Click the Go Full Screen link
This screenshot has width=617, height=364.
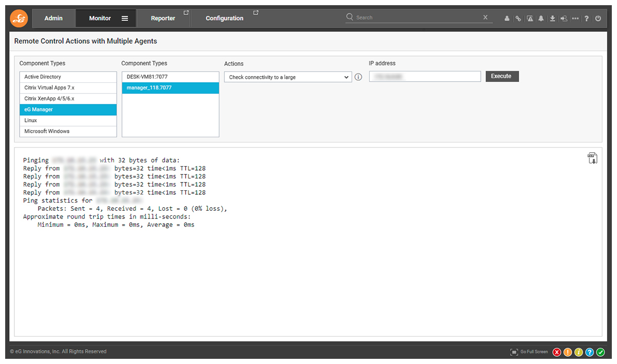534,352
